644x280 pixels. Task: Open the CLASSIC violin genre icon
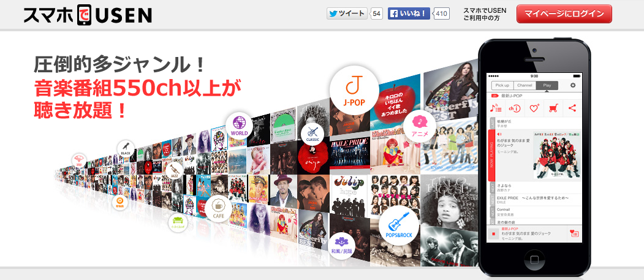(312, 134)
